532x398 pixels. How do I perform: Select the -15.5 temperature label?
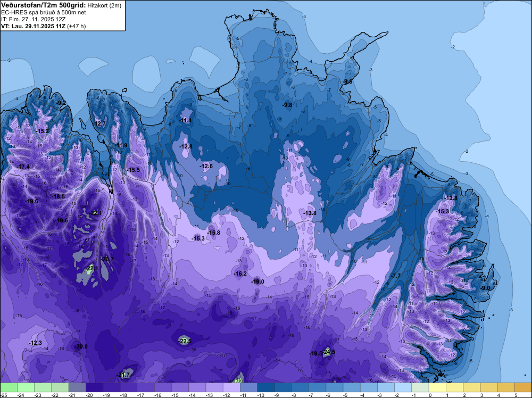tap(134, 170)
